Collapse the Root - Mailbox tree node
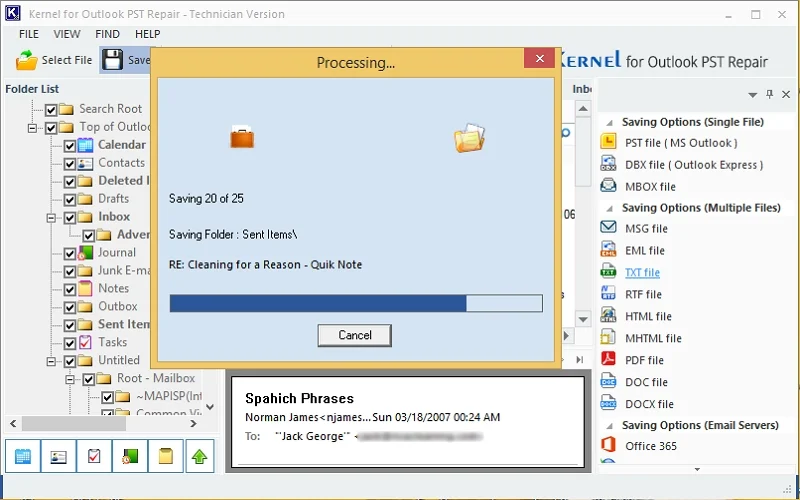 70,379
